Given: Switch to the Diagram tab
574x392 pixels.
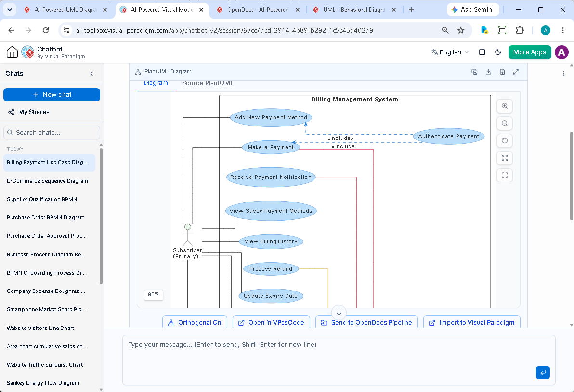Looking at the screenshot, I should click(156, 83).
